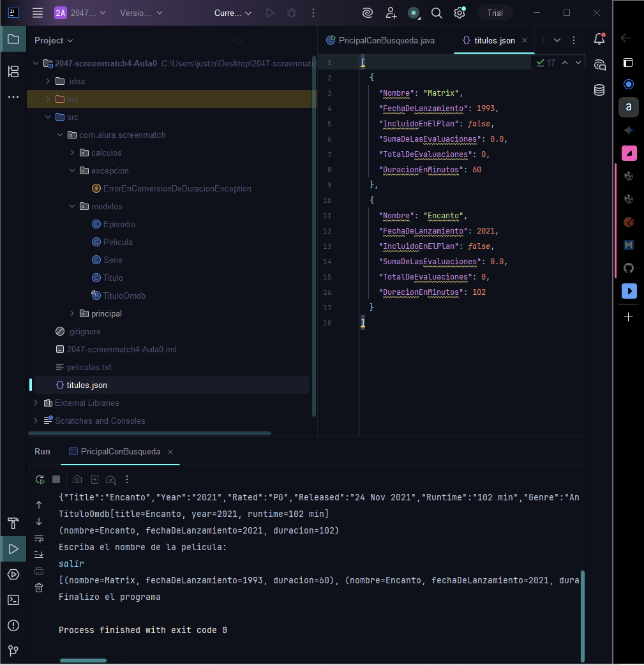Open the AI chat tool window
This screenshot has width=644, height=665.
coord(599,65)
